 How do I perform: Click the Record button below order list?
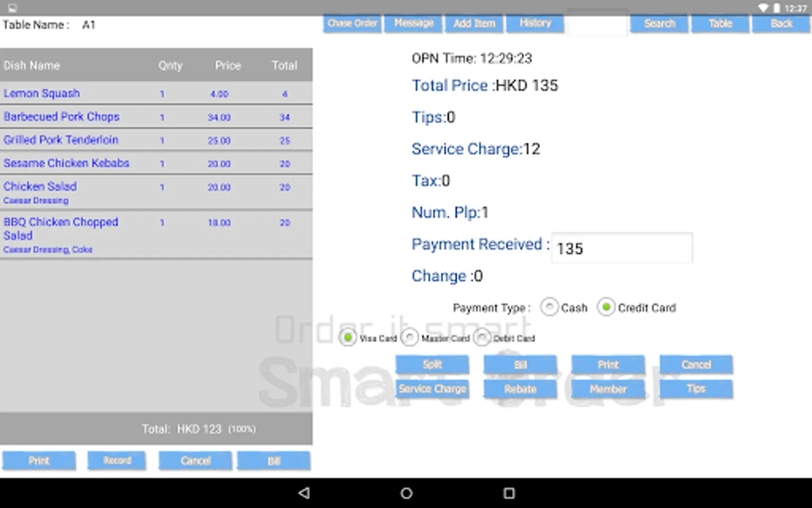[117, 461]
